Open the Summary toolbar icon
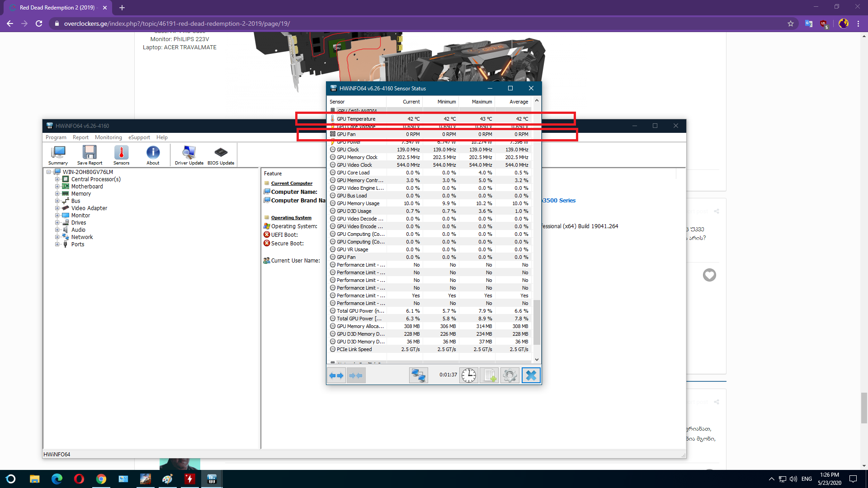Image resolution: width=868 pixels, height=488 pixels. pos(58,155)
